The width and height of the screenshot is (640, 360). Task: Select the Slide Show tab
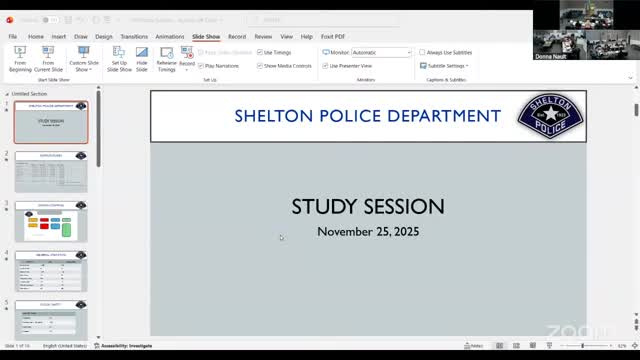click(206, 36)
